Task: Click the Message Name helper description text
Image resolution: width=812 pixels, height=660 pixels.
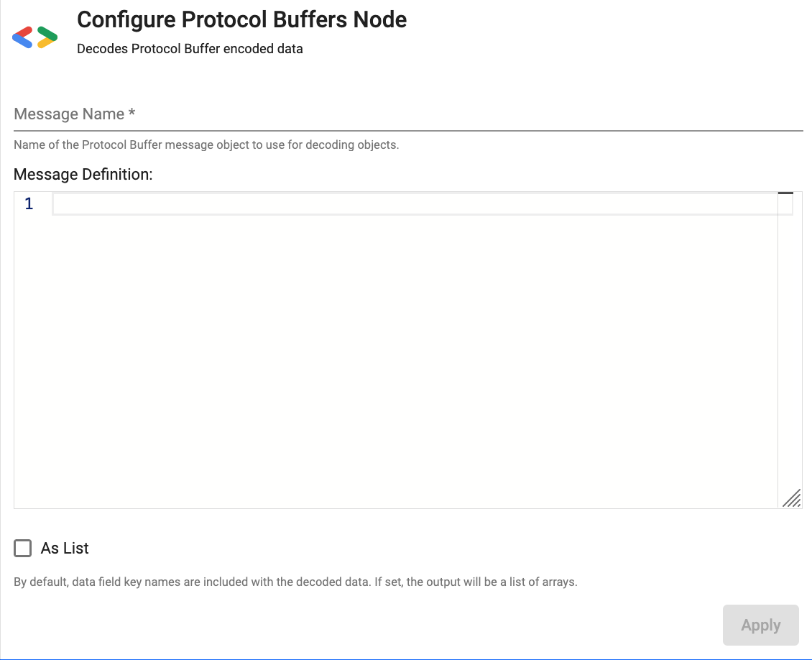Action: 206,145
